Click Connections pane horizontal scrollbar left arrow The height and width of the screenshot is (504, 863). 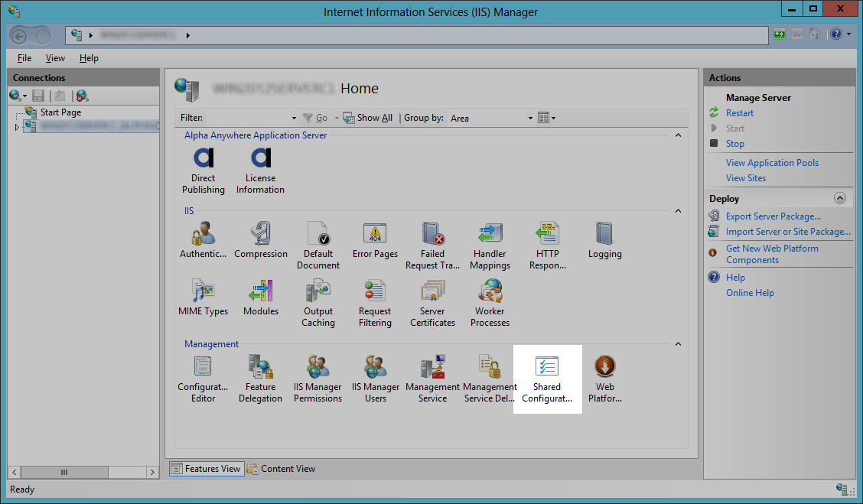[15, 472]
